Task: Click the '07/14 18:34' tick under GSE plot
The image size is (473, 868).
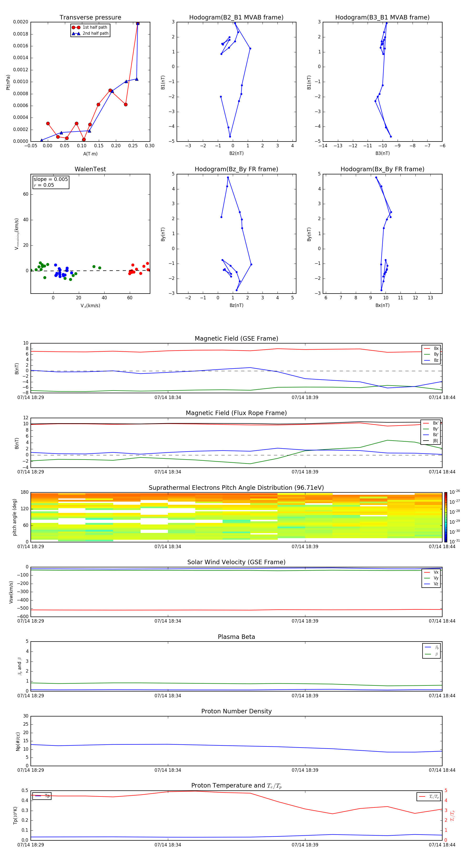Action: tap(168, 398)
